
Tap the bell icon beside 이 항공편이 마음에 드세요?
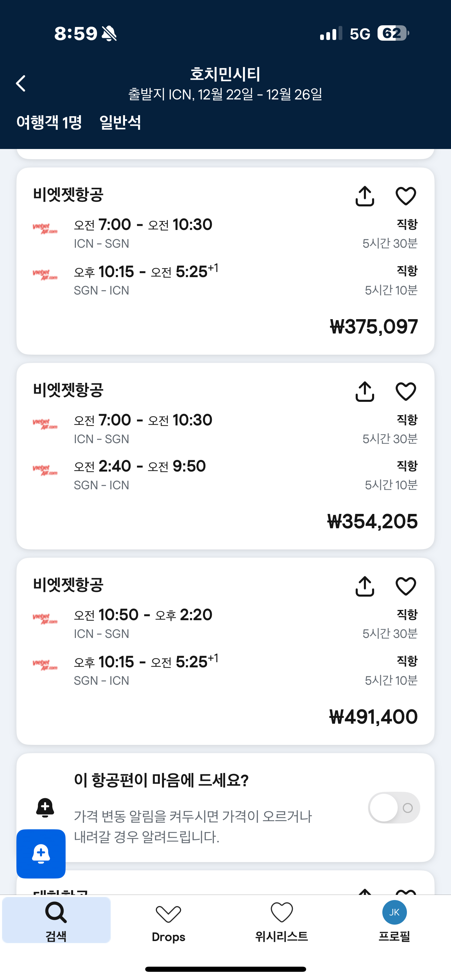45,807
